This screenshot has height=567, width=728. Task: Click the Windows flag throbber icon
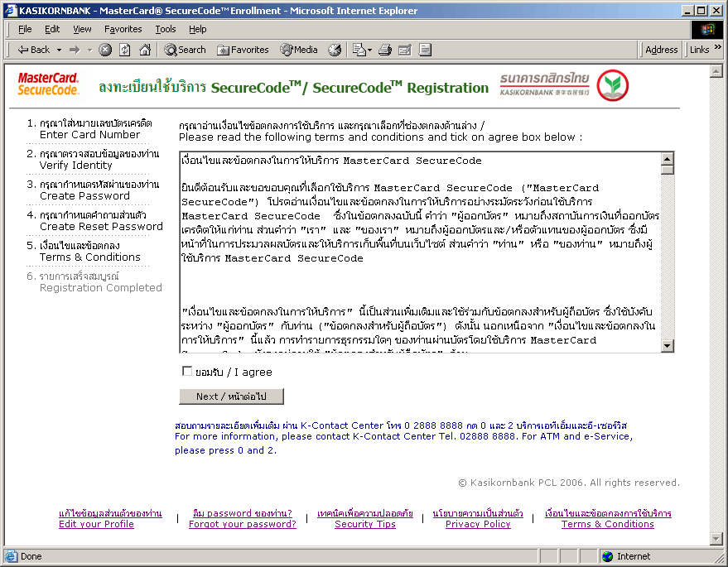point(707,29)
